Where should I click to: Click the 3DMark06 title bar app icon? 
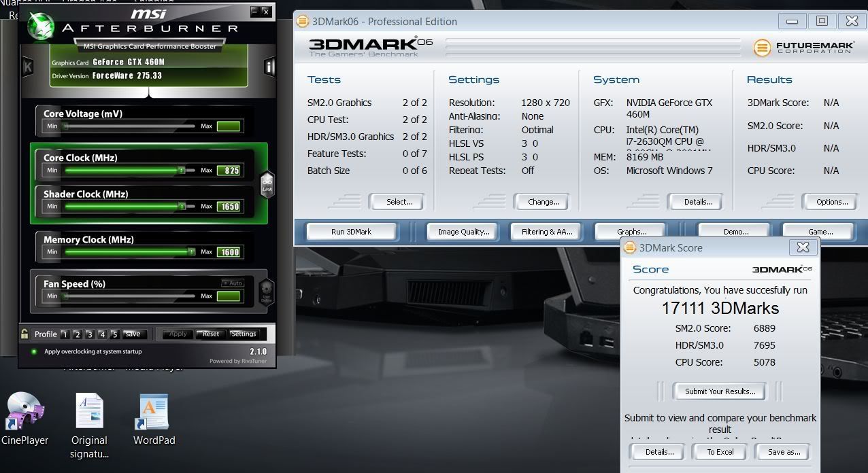pos(303,21)
